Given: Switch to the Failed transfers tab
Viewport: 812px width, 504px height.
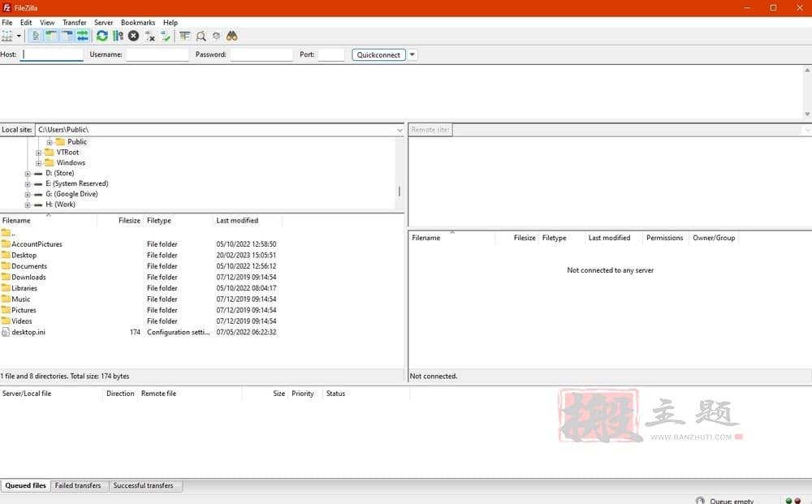Looking at the screenshot, I should click(78, 485).
